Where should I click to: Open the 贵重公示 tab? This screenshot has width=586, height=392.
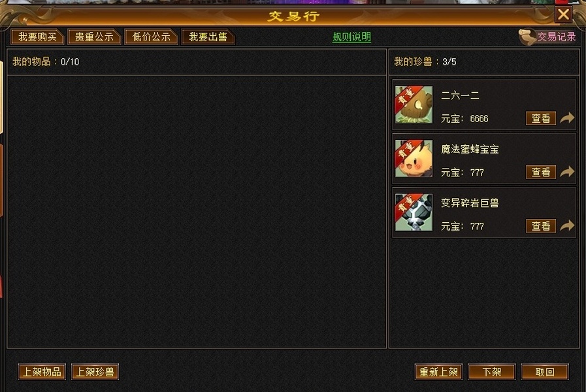pyautogui.click(x=94, y=37)
